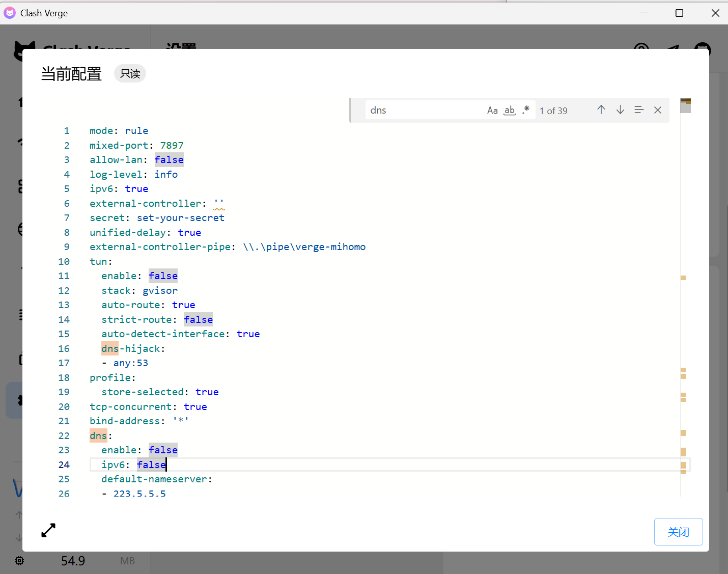Expand the editor with diagonal arrows icon
The image size is (728, 574).
click(48, 530)
